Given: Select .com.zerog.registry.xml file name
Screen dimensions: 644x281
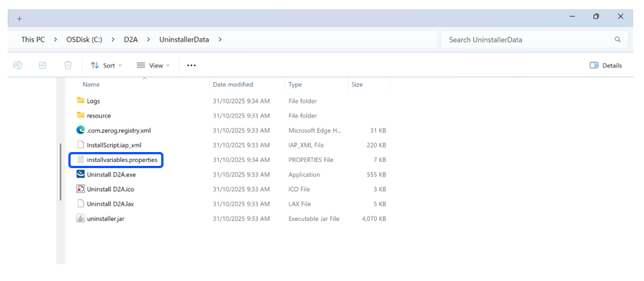Looking at the screenshot, I should point(119,131).
